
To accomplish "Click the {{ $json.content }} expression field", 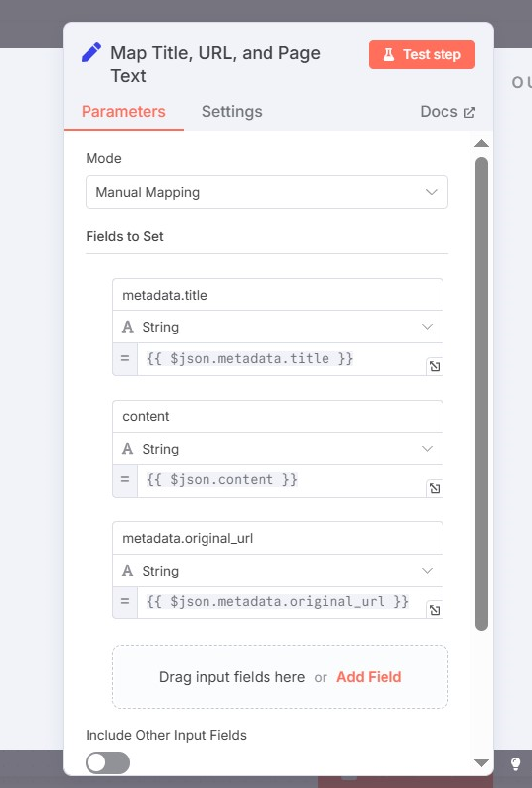I will (281, 480).
